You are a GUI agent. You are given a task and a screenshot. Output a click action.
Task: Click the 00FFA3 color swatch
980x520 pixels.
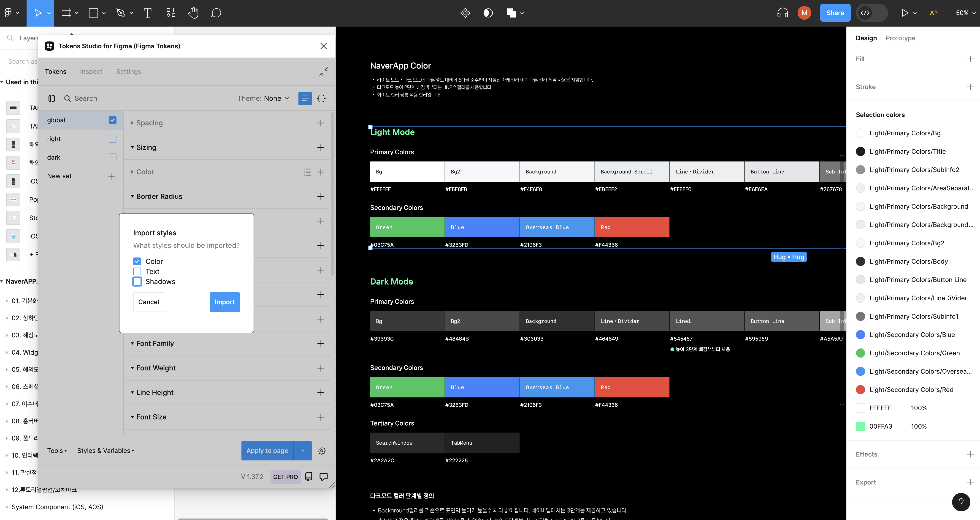pos(861,427)
